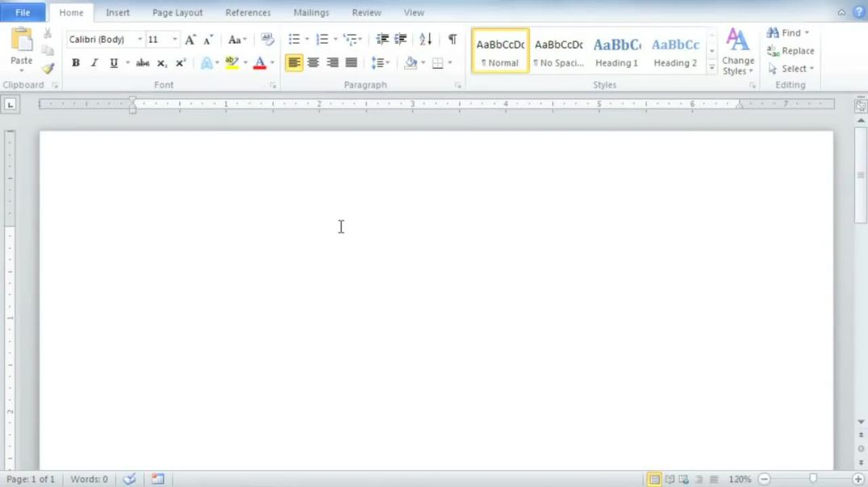Decrease paragraph indent

382,40
